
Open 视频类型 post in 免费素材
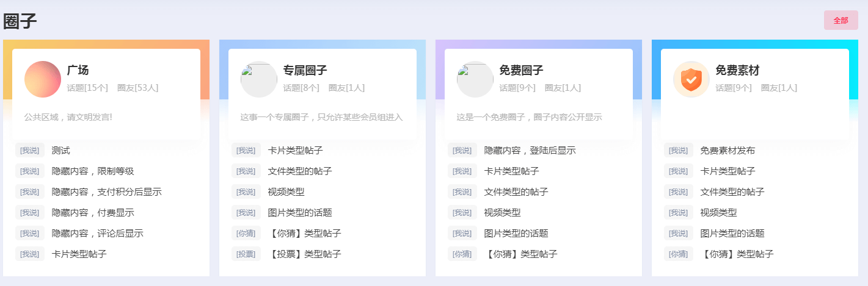(719, 213)
